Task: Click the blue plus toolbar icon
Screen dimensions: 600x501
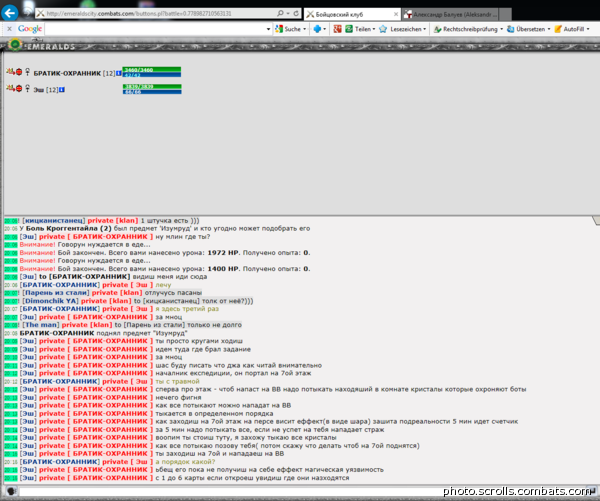Action: point(317,29)
